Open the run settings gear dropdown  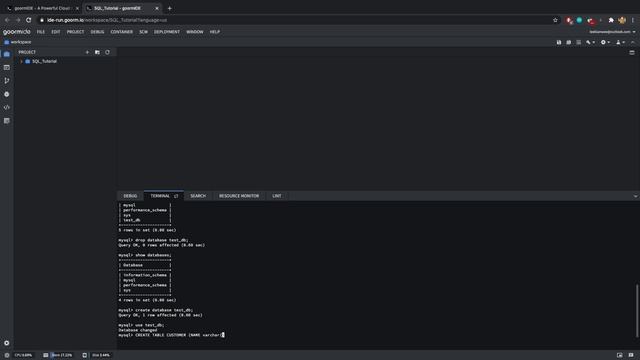coord(605,42)
